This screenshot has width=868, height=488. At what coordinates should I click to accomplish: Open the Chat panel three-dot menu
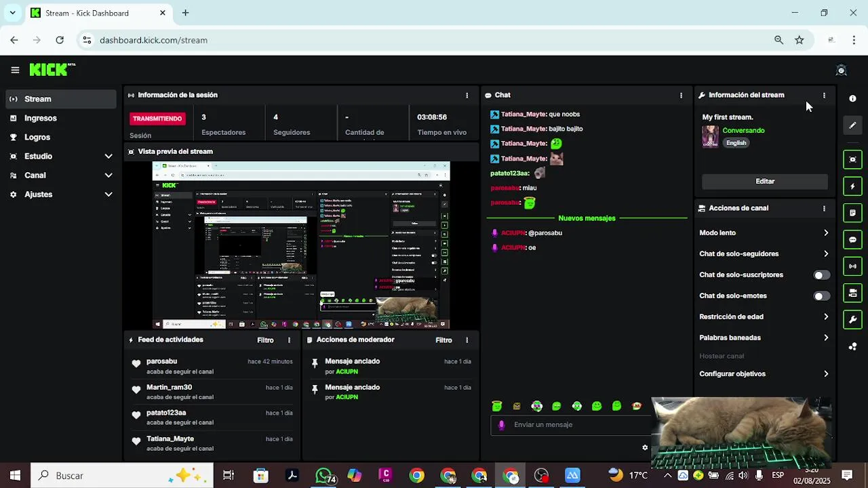pos(681,96)
